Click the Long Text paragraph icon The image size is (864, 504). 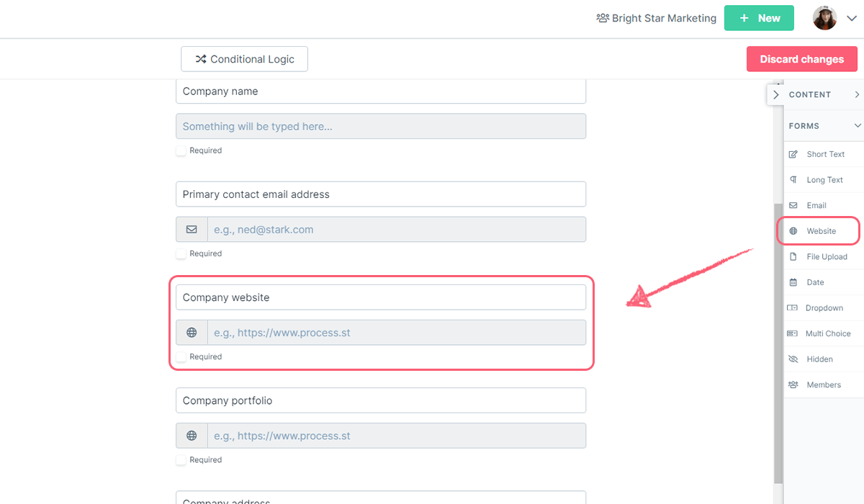tap(793, 180)
